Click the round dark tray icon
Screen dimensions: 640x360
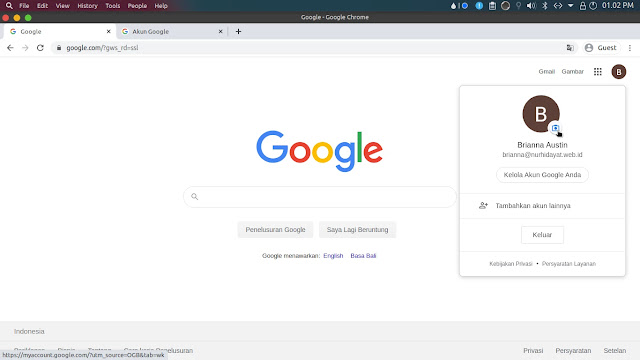(505, 6)
